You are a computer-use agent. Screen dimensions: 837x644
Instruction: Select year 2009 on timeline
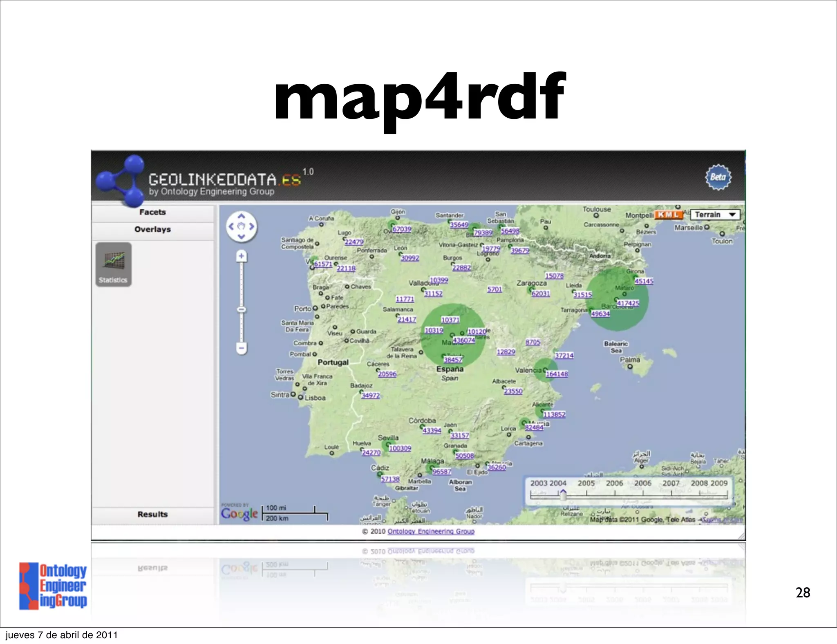[x=718, y=483]
